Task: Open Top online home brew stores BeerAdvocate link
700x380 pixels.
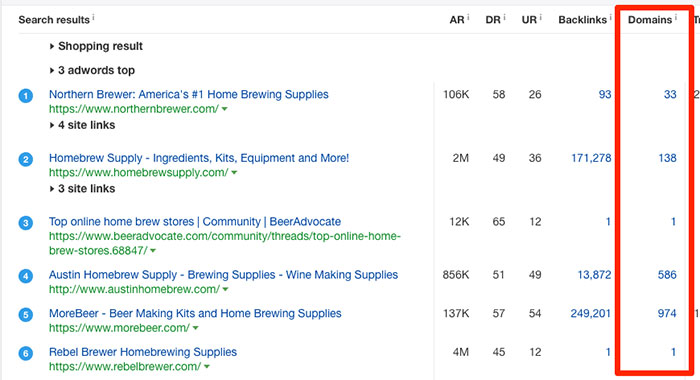Action: click(195, 222)
